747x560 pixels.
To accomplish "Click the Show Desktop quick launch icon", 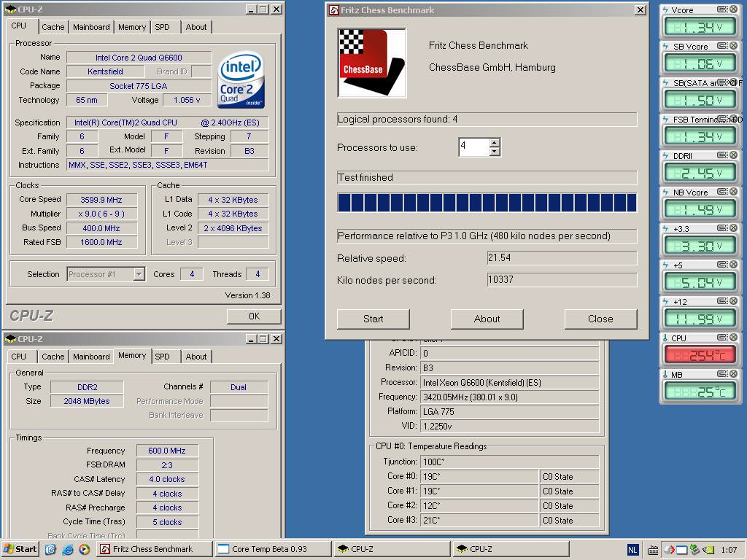I will pos(50,549).
